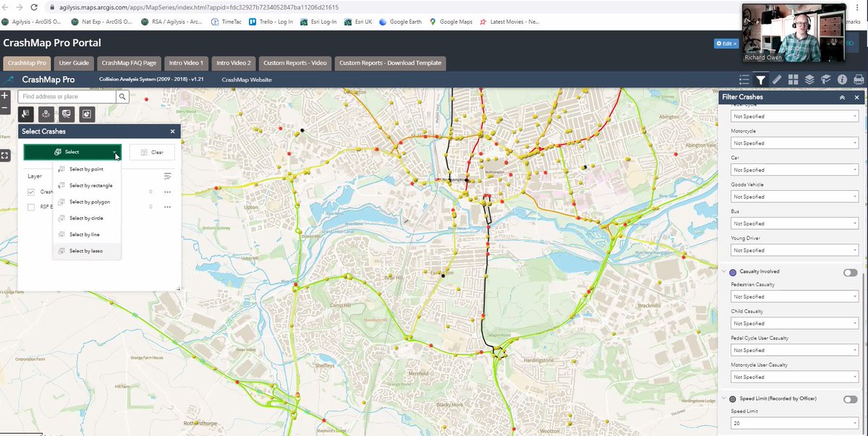868x436 pixels.
Task: Open RSF layer more options ellipsis
Action: (x=167, y=207)
